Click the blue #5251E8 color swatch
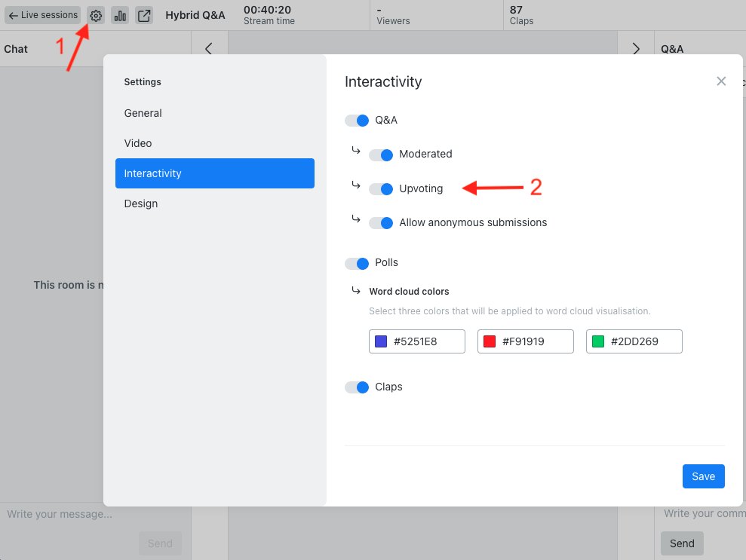Screen dimensions: 746x560 click(x=381, y=341)
